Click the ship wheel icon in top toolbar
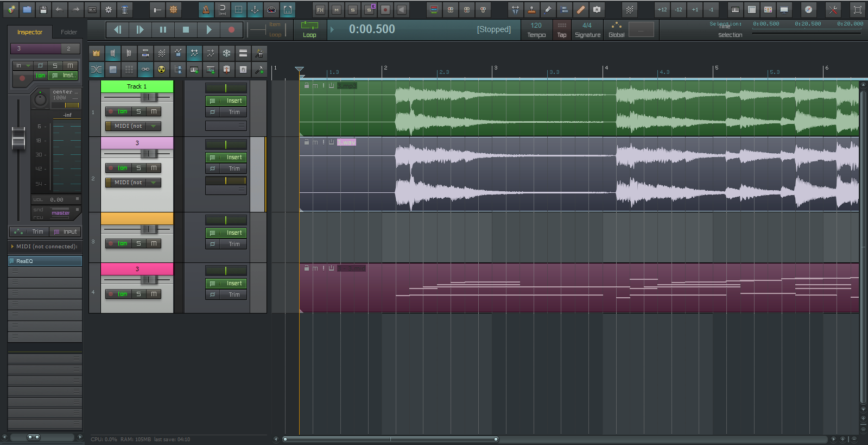868x445 pixels. (173, 9)
